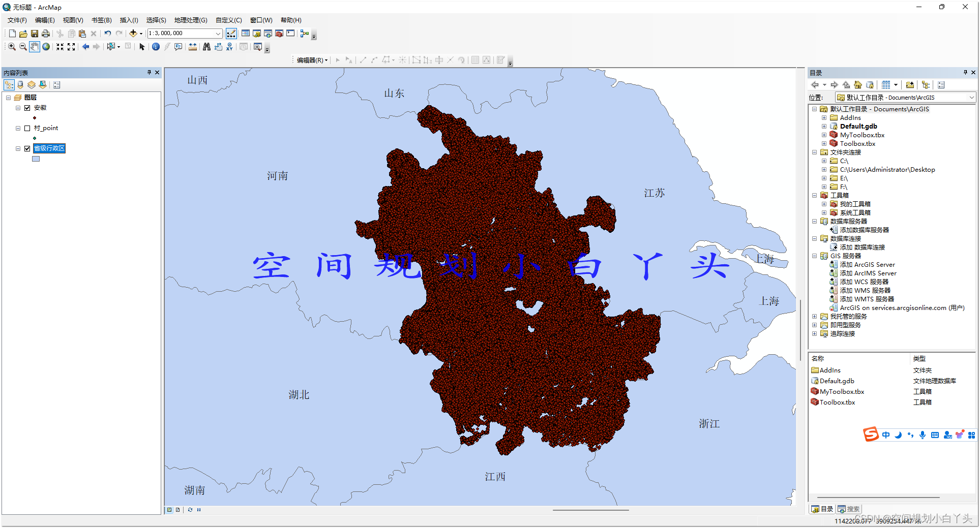The width and height of the screenshot is (980, 528).
Task: Open the Catalog window icon
Action: click(x=257, y=34)
